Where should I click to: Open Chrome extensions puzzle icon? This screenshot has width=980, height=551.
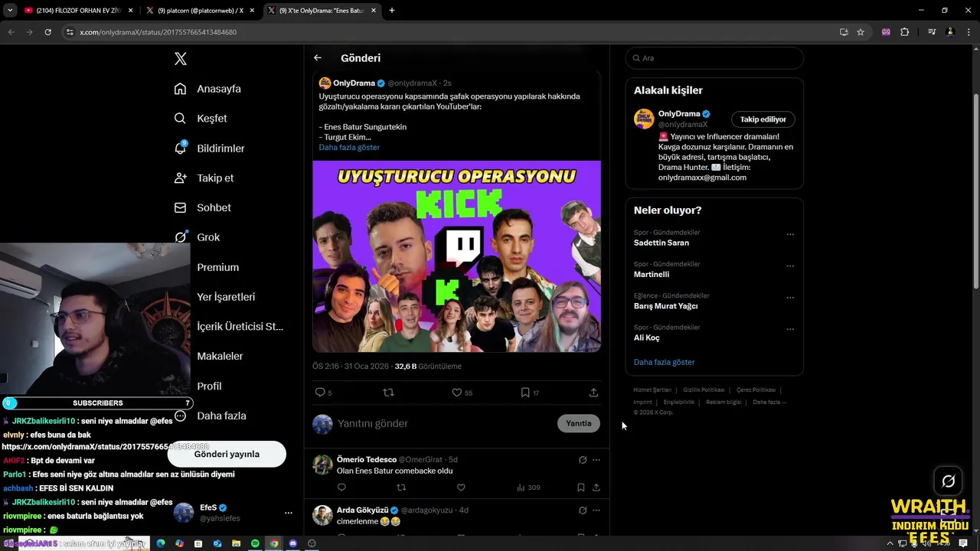click(x=905, y=32)
